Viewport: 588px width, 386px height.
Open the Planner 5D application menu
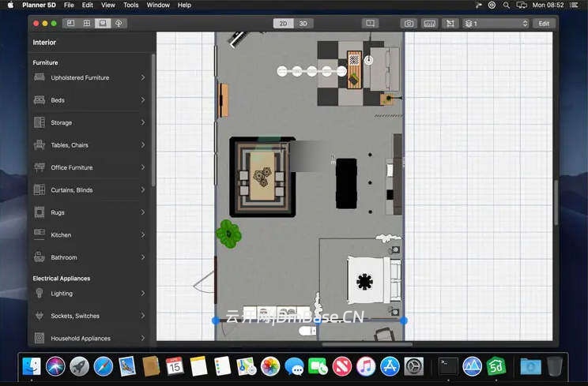pyautogui.click(x=39, y=6)
